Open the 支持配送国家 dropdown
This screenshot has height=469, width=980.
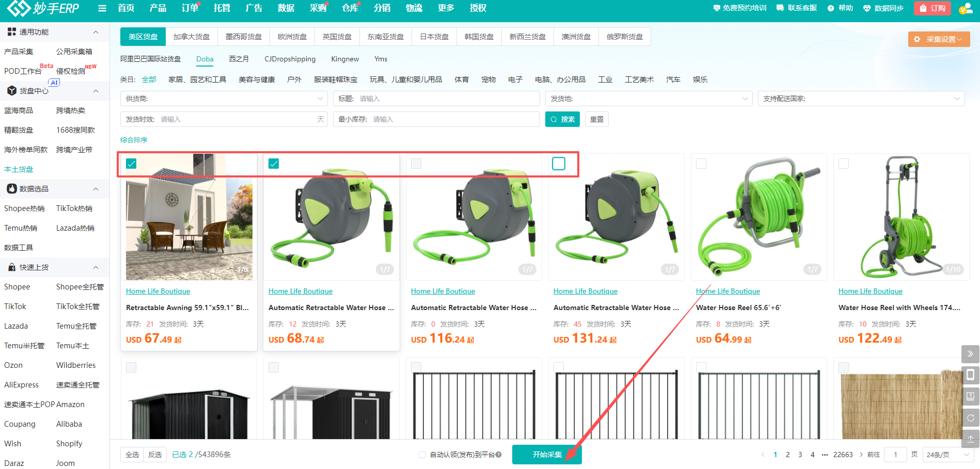[x=861, y=99]
